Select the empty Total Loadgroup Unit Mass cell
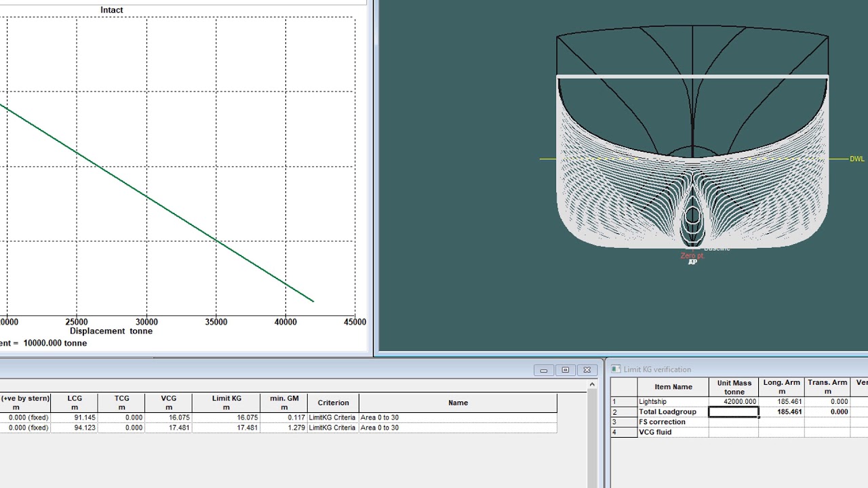 coord(734,412)
